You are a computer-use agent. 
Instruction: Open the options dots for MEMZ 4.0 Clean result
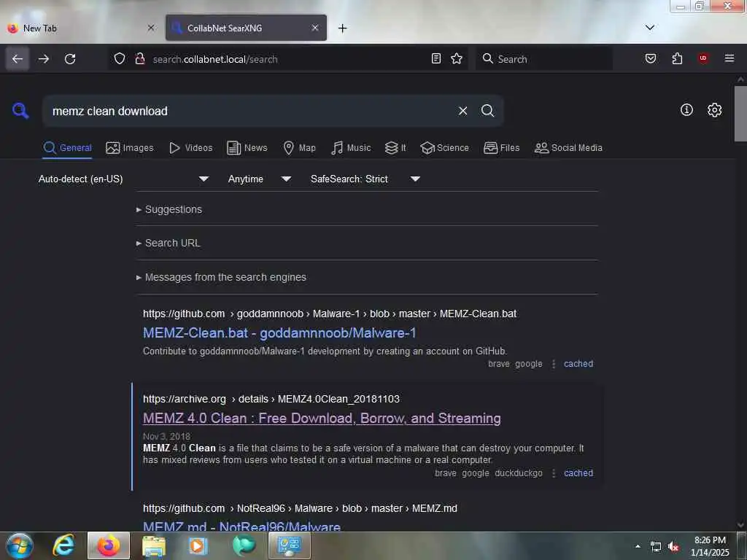click(x=554, y=473)
